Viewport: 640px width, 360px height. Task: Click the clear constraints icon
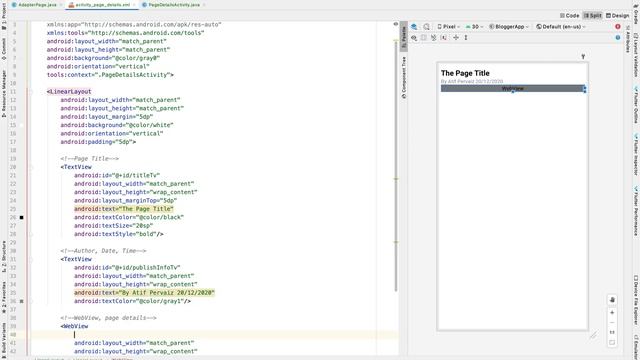point(433,38)
